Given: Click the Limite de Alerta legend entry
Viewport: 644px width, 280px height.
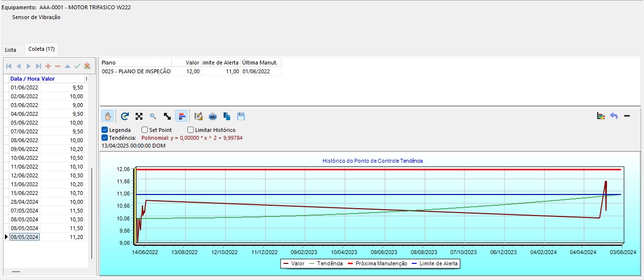Looking at the screenshot, I should (434, 263).
